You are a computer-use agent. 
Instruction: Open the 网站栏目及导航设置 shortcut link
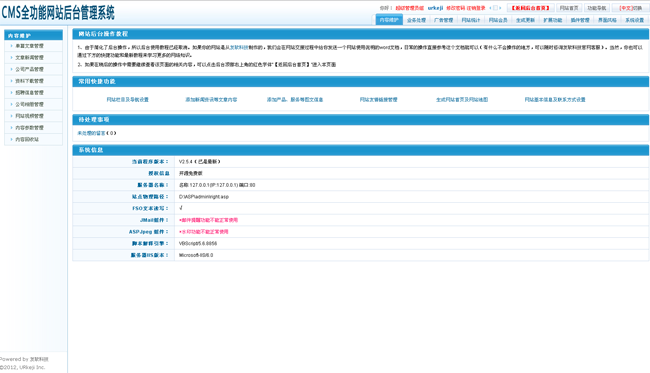pos(127,99)
